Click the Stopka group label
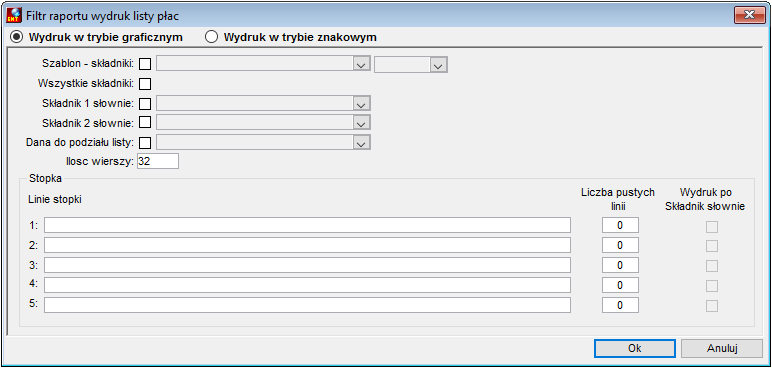772x368 pixels. point(45,178)
